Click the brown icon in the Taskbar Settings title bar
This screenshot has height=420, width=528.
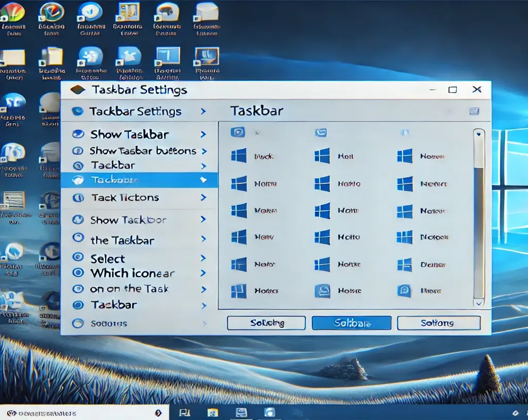[77, 90]
